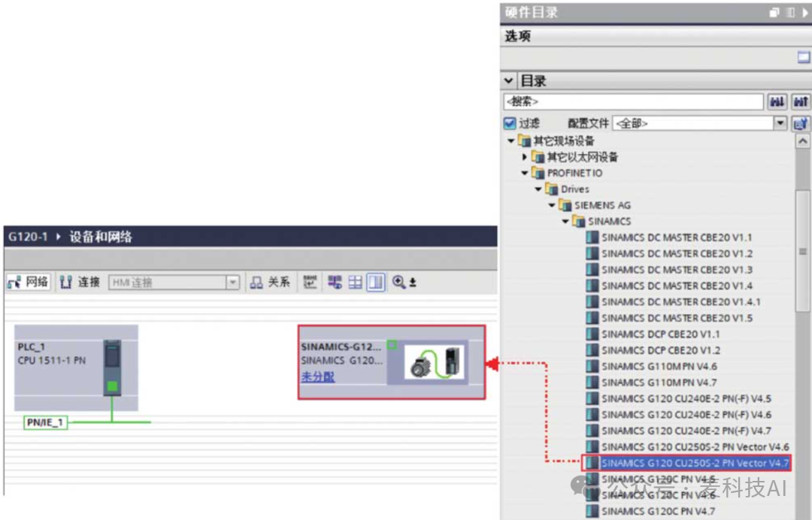Collapse the SINAMICS folder
Screen dimensions: 812x520
coord(565,221)
